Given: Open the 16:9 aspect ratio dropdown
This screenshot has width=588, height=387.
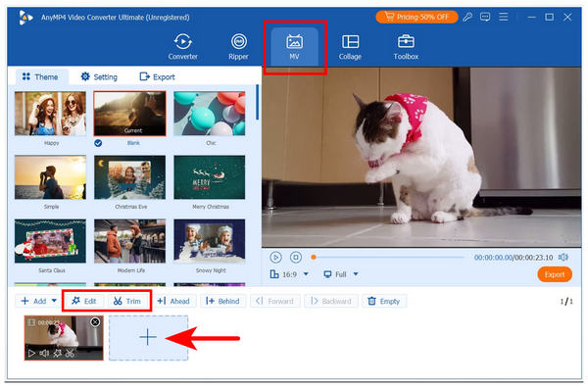Looking at the screenshot, I should (289, 274).
